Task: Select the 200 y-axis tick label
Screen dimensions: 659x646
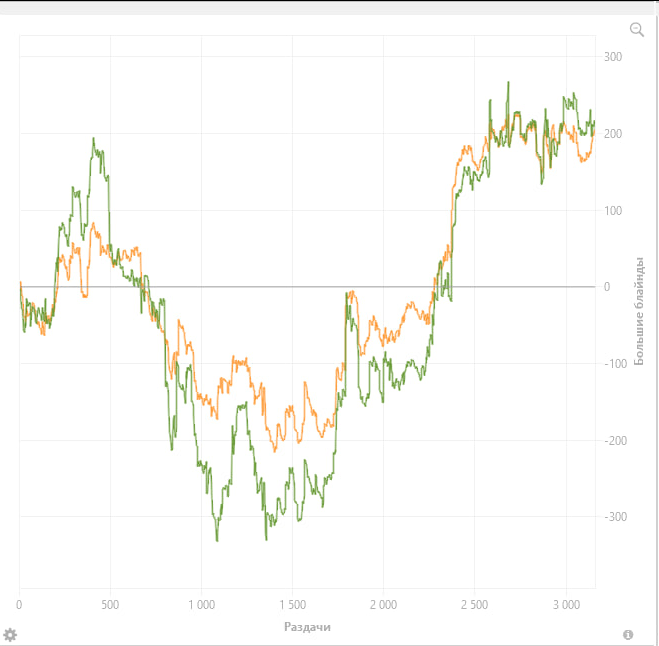Action: (x=613, y=134)
